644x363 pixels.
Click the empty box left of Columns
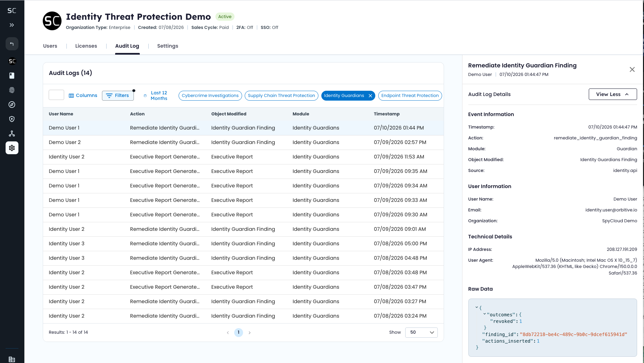pyautogui.click(x=56, y=95)
